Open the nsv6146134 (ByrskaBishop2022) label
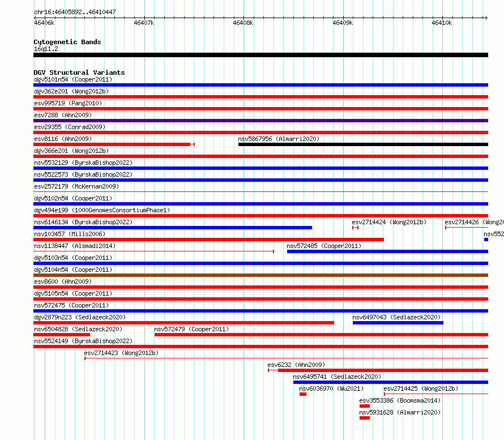Viewport: 504px width, 440px height. tap(83, 222)
